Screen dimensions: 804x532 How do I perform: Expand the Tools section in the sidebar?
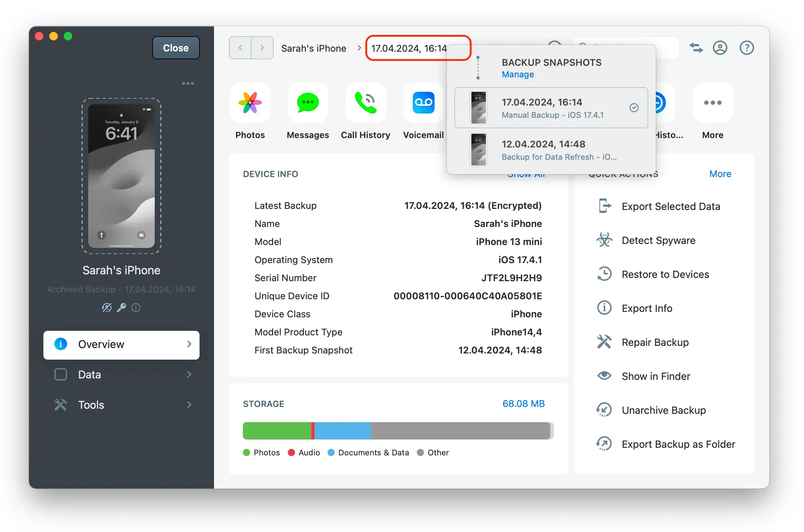pyautogui.click(x=121, y=404)
